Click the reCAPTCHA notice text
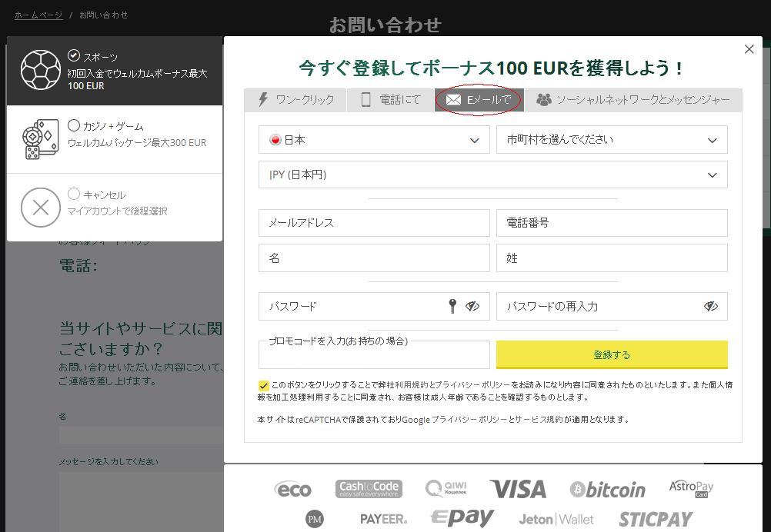Viewport: 771px width, 532px height. [443, 420]
